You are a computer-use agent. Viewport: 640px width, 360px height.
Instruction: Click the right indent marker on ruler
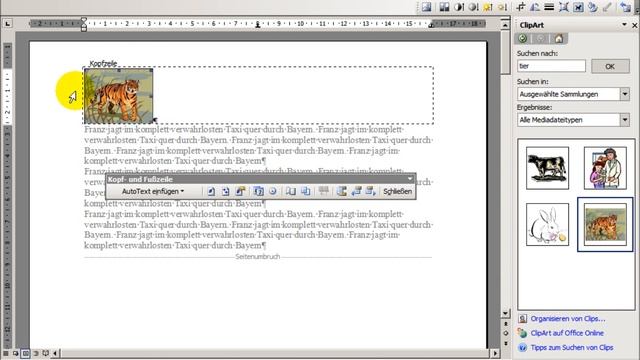(431, 25)
